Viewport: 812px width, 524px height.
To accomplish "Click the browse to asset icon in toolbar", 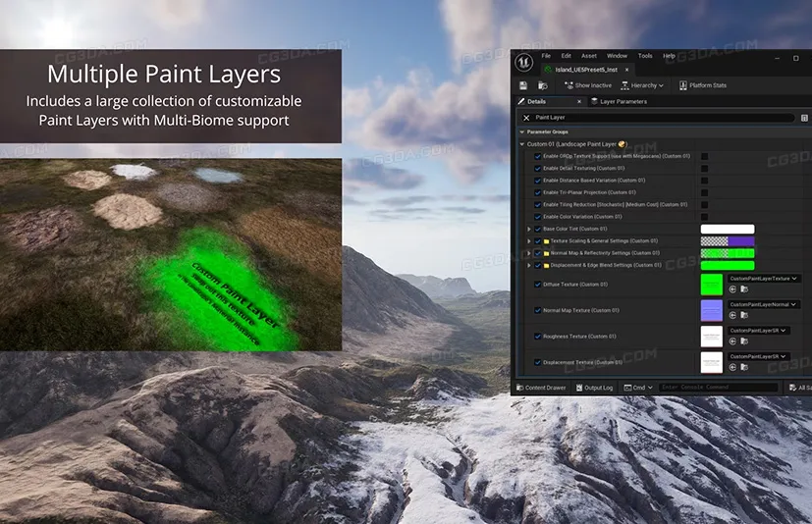I will coord(542,85).
